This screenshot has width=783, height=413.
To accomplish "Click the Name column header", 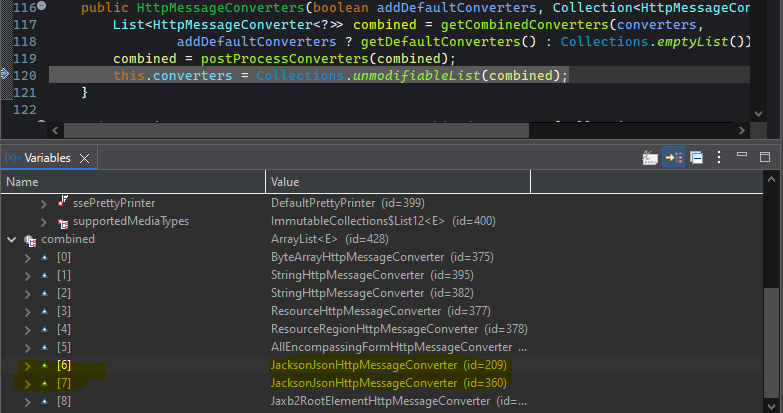I will point(133,182).
